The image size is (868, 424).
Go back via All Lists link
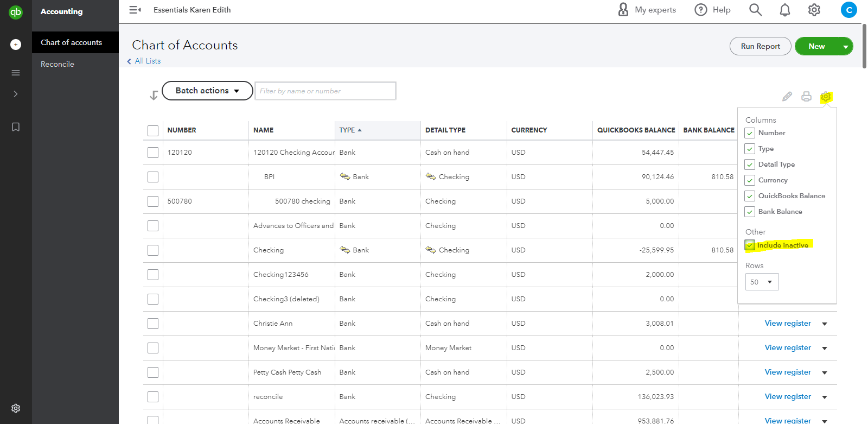pyautogui.click(x=148, y=61)
